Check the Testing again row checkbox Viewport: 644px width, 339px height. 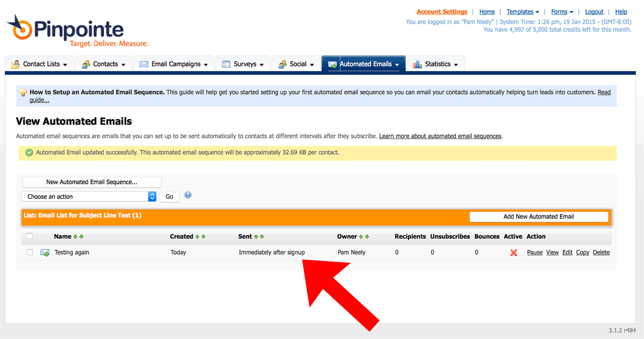30,252
